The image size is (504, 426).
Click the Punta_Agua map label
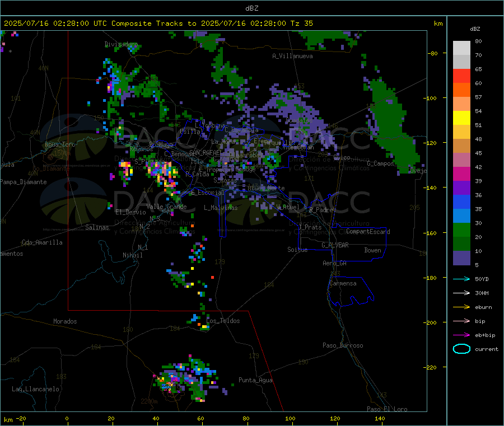click(255, 380)
